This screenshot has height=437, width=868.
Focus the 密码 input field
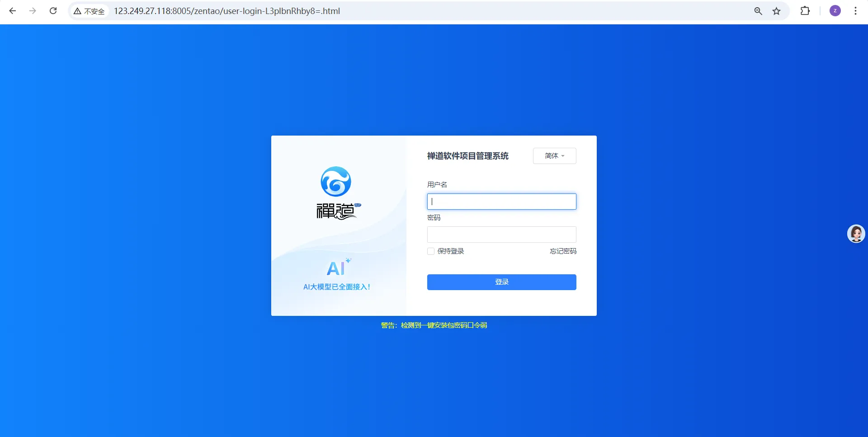(x=502, y=235)
